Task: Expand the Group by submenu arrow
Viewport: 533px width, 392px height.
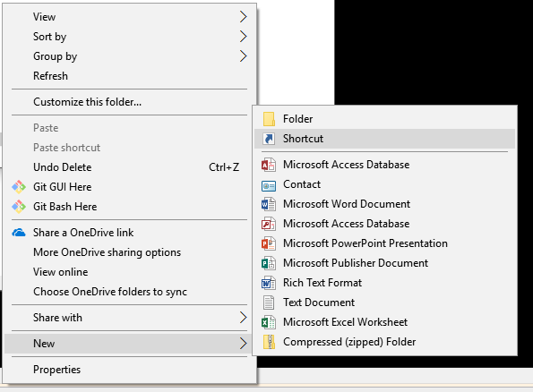Action: click(243, 55)
